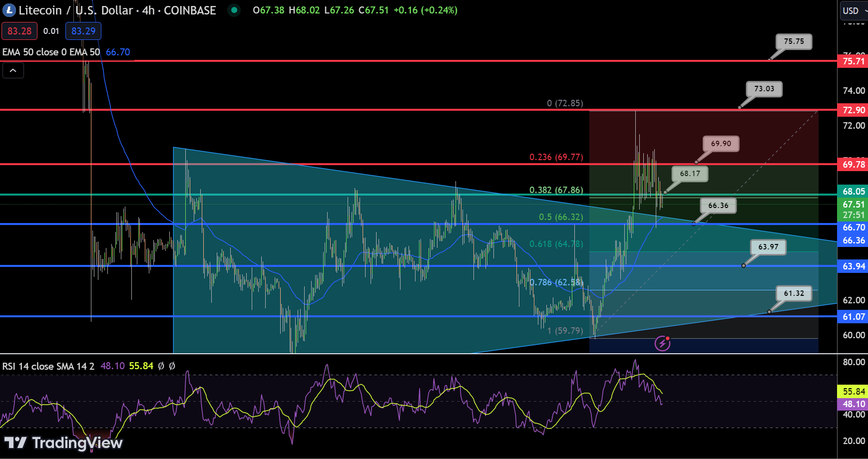868x459 pixels.
Task: Click the 63.97 price callout label
Action: pos(768,247)
